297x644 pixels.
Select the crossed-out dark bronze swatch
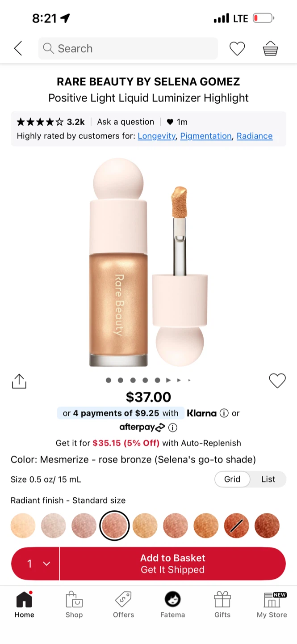236,525
